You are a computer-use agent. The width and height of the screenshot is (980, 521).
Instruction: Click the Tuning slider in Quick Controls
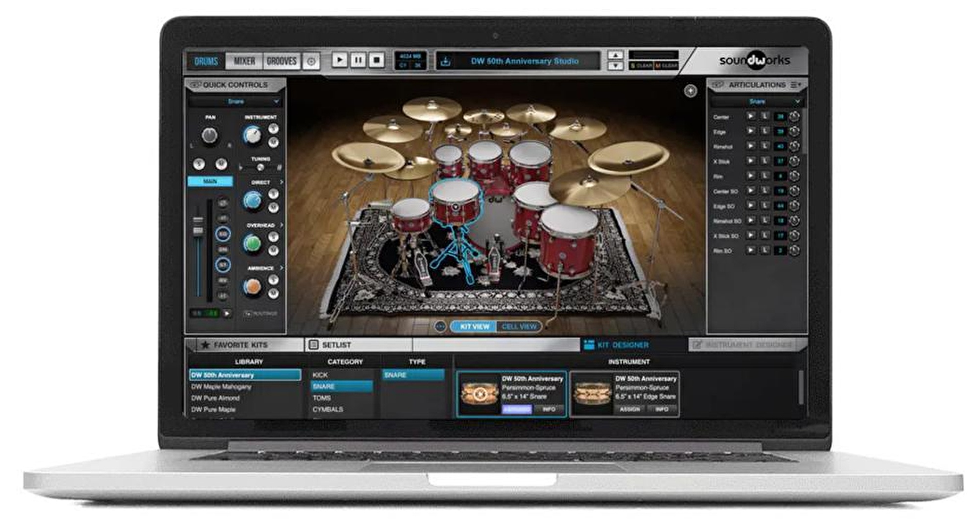260,167
